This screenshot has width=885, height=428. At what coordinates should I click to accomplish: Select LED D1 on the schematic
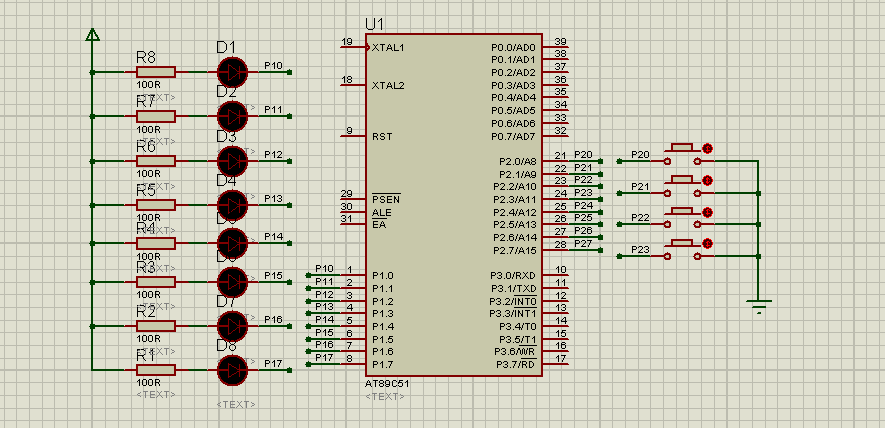[233, 72]
